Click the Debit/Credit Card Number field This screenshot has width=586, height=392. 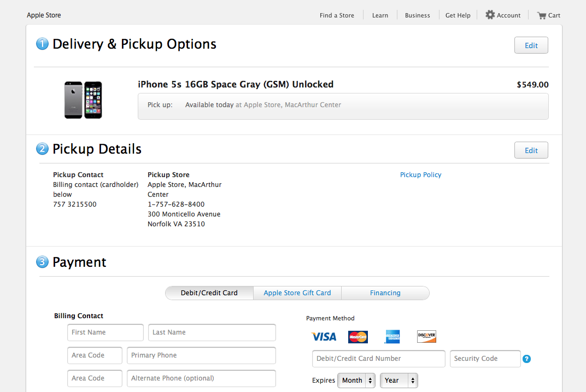coord(378,359)
